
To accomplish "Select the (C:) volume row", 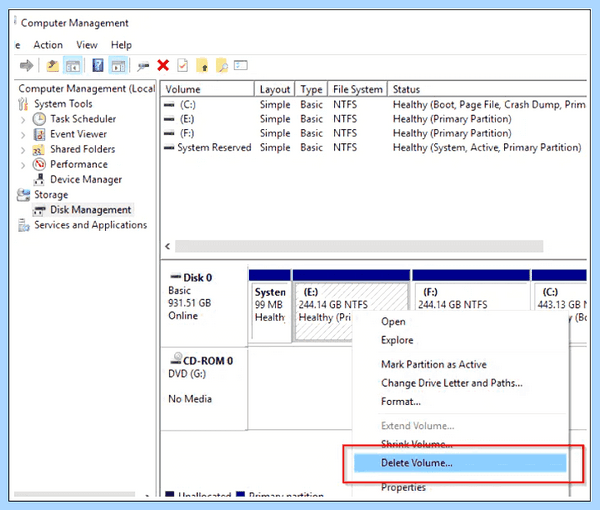I will (x=374, y=105).
